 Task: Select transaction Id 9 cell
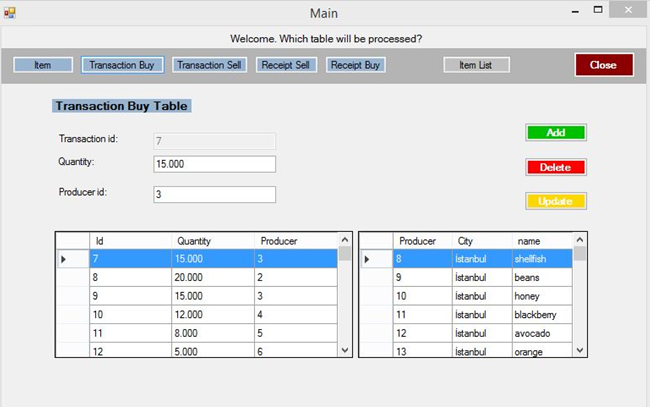[x=131, y=296]
